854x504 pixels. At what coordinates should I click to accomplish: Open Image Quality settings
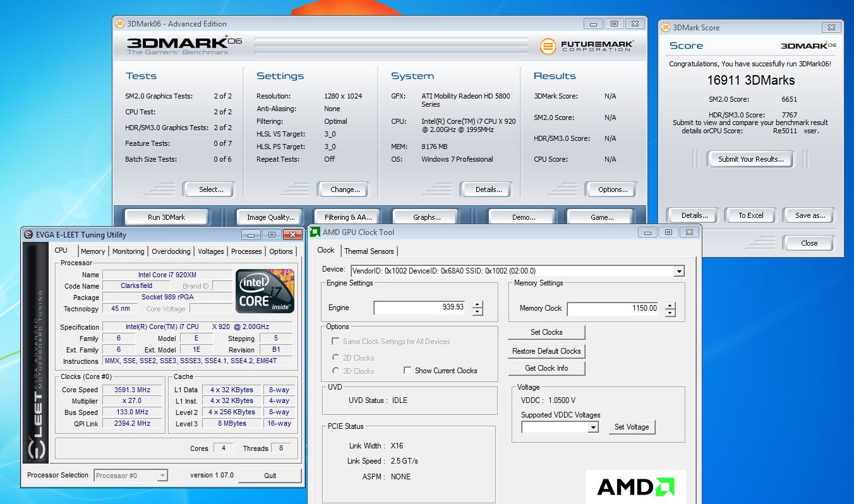tap(271, 217)
